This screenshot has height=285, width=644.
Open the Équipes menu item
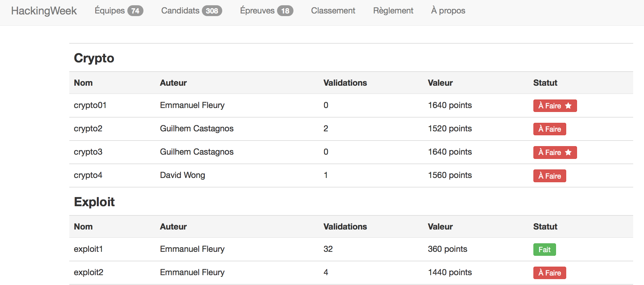110,11
